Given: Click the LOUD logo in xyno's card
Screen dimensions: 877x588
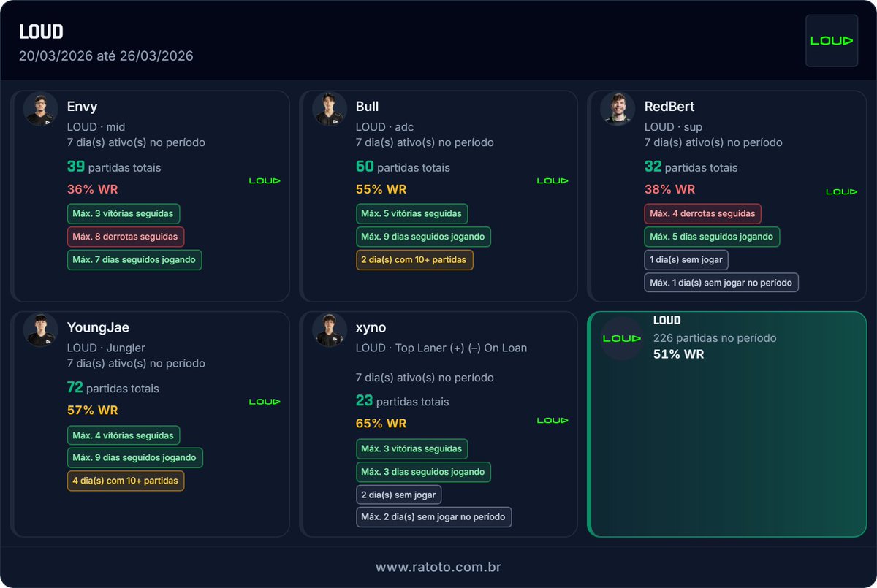Looking at the screenshot, I should [x=553, y=420].
